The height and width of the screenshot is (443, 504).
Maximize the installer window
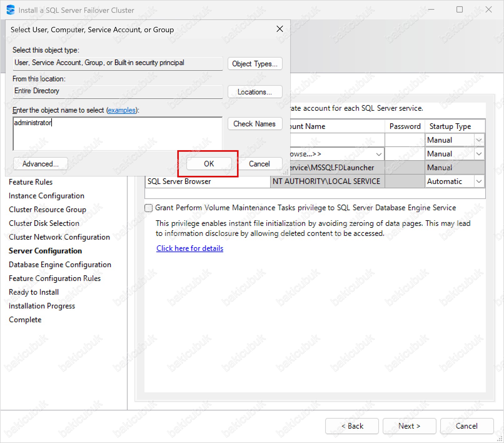pyautogui.click(x=459, y=10)
